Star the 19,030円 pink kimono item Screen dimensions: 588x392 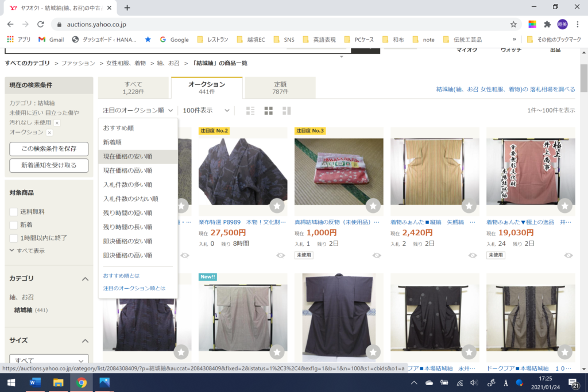pyautogui.click(x=565, y=205)
